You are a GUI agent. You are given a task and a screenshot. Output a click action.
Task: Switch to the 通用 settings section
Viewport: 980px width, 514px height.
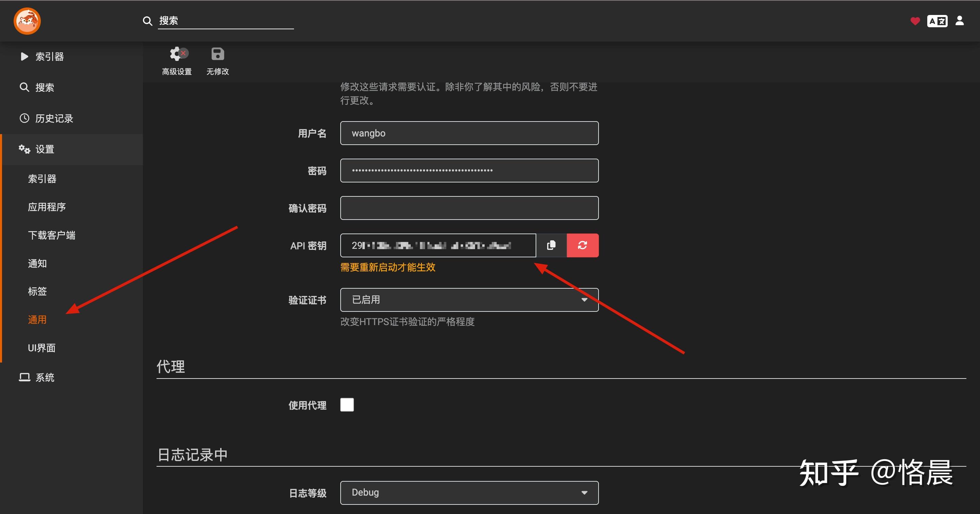click(37, 320)
